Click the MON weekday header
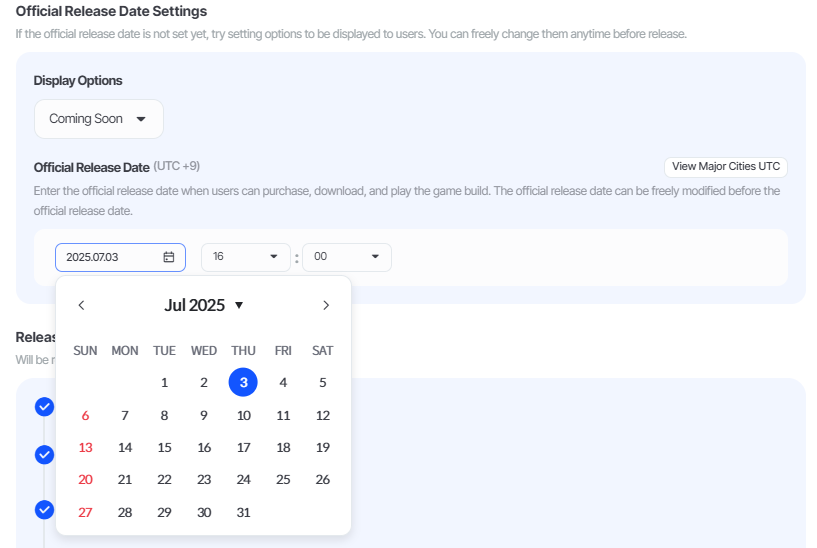This screenshot has height=548, width=817. (125, 351)
